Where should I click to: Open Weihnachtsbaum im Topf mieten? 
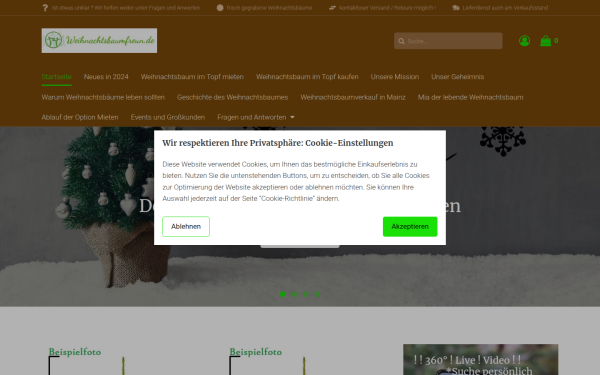(x=192, y=77)
